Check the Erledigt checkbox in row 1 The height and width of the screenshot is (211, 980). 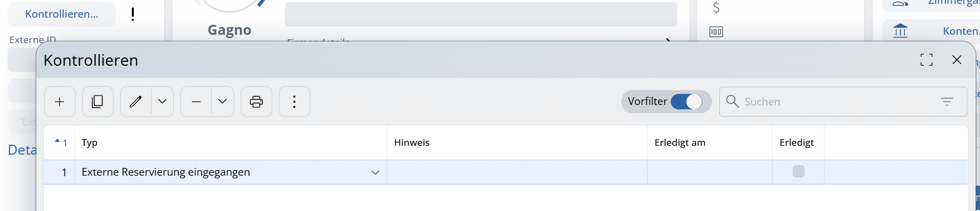point(798,171)
